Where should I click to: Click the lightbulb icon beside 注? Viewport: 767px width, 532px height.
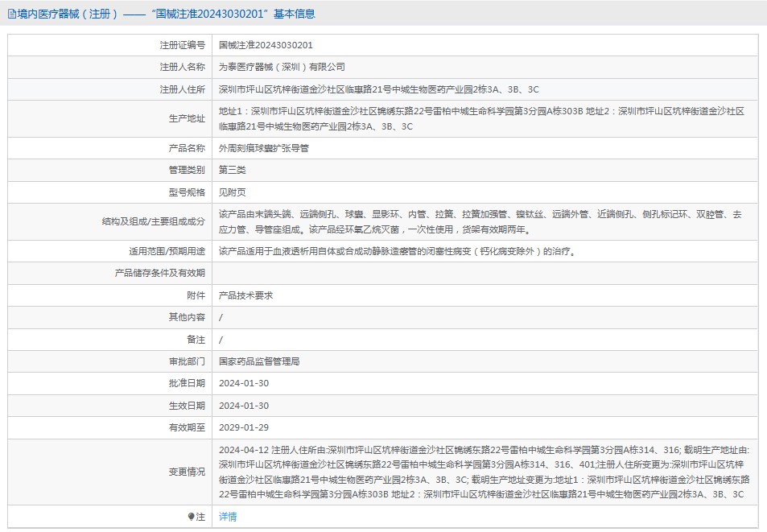pyautogui.click(x=191, y=517)
